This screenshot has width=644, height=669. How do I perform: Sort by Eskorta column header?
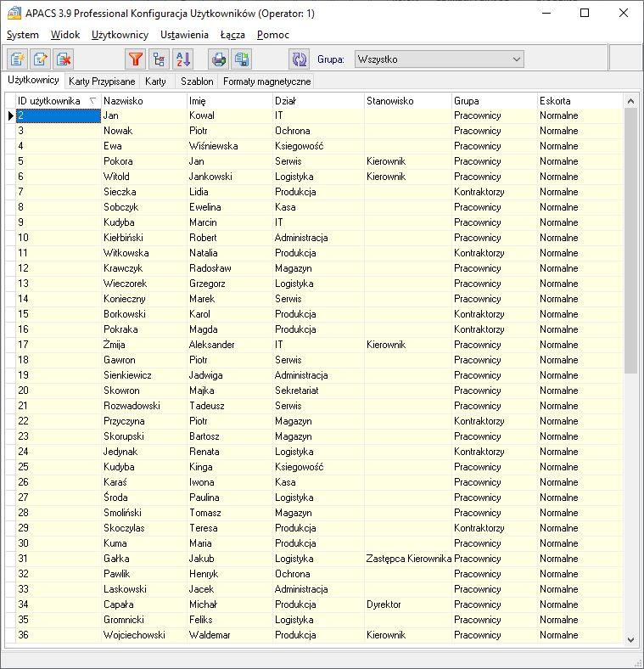point(580,101)
